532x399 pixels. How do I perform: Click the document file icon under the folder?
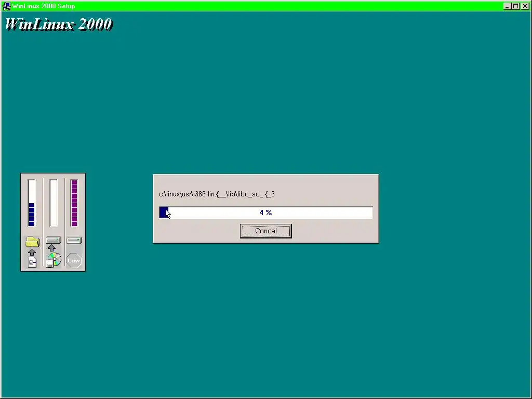32,262
